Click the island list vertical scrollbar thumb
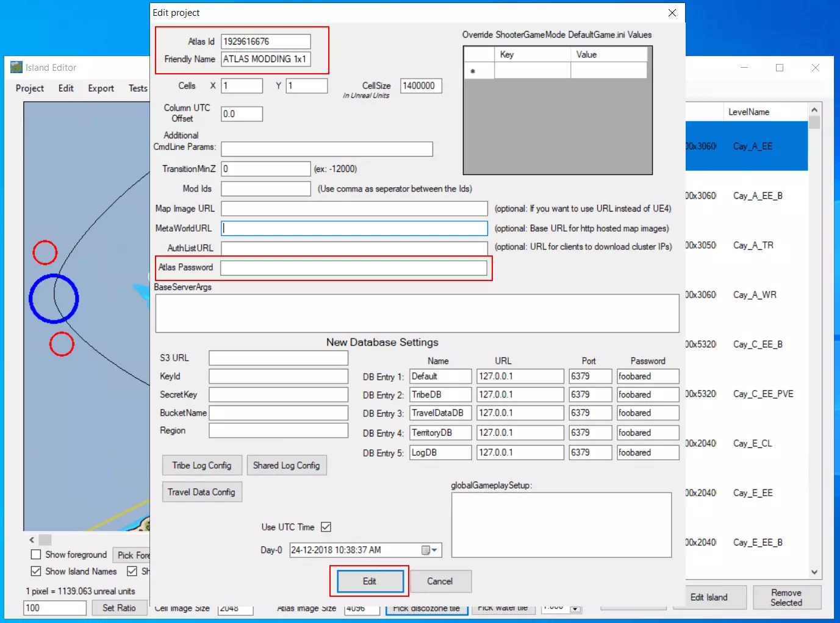The height and width of the screenshot is (623, 840). tap(814, 123)
